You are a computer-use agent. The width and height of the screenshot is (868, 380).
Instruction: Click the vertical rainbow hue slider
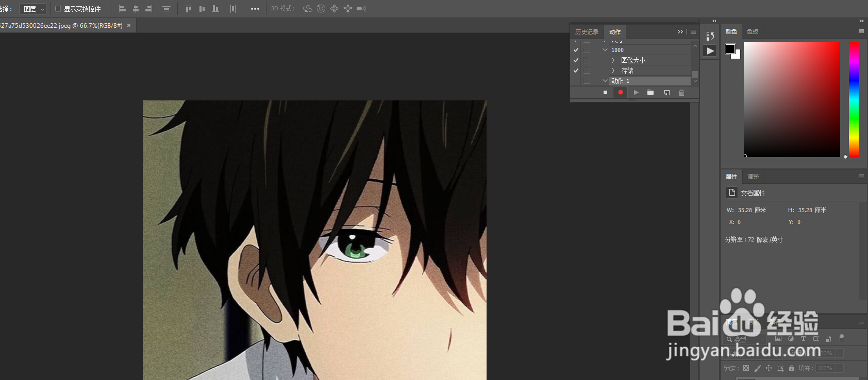click(x=854, y=99)
